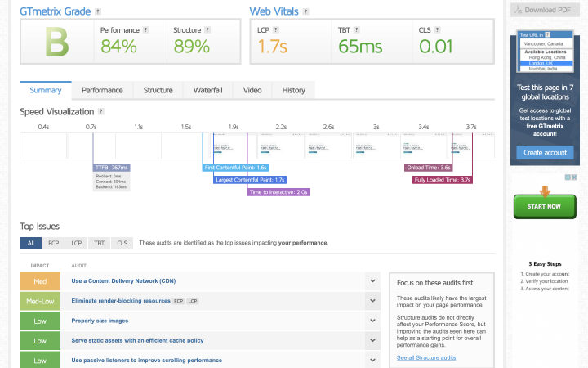Click the help icon beside CLS
Screen dimensions: 588x368
click(437, 30)
